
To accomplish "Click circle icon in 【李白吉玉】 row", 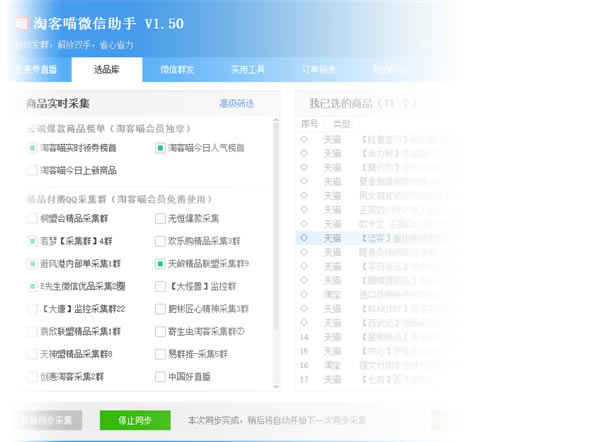I will point(304,266).
